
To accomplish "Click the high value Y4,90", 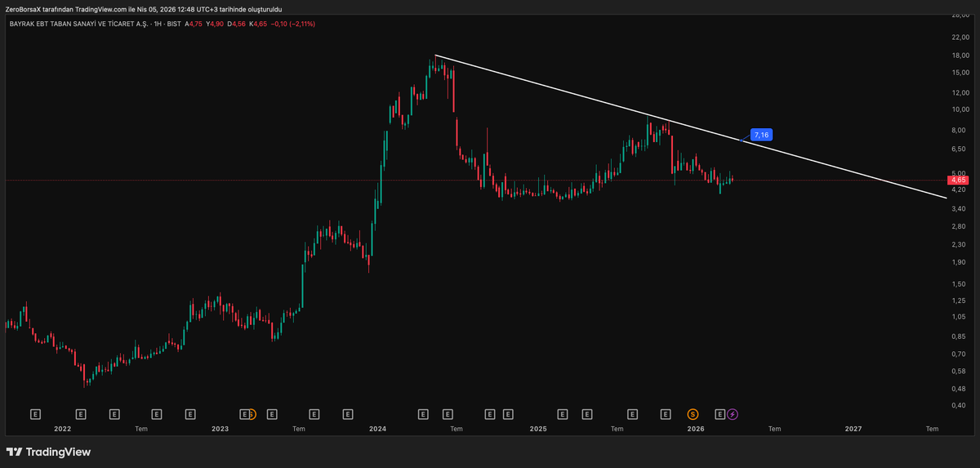I will 215,24.
